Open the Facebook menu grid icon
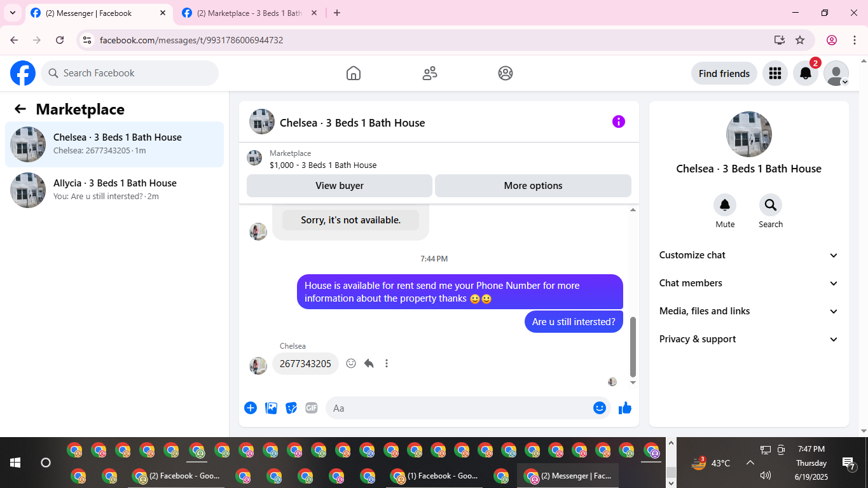The image size is (868, 488). click(x=775, y=73)
